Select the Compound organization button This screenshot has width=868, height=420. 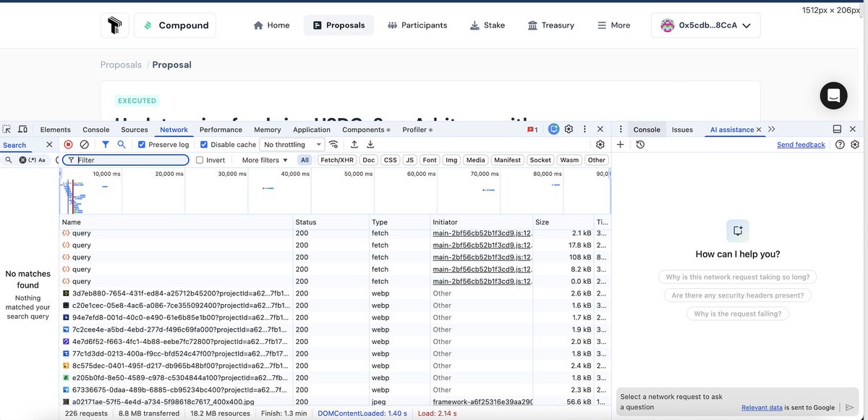(175, 25)
